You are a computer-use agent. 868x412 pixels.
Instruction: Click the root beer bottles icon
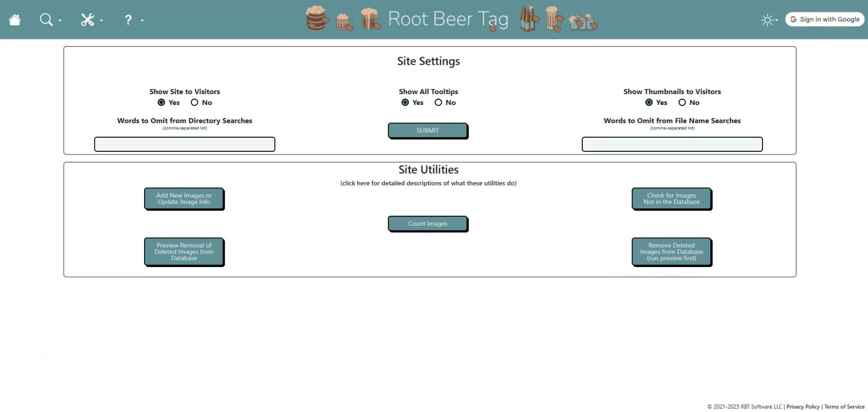tap(529, 20)
